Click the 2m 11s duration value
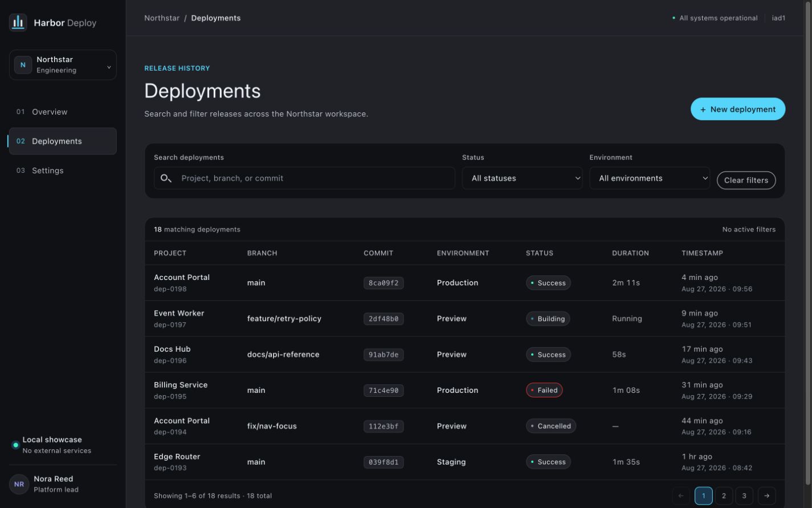This screenshot has height=508, width=812. [626, 283]
